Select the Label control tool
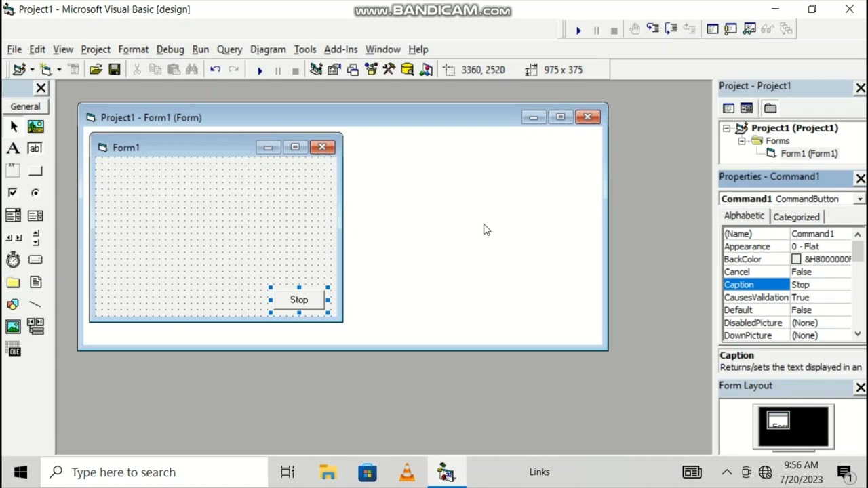 (x=13, y=148)
